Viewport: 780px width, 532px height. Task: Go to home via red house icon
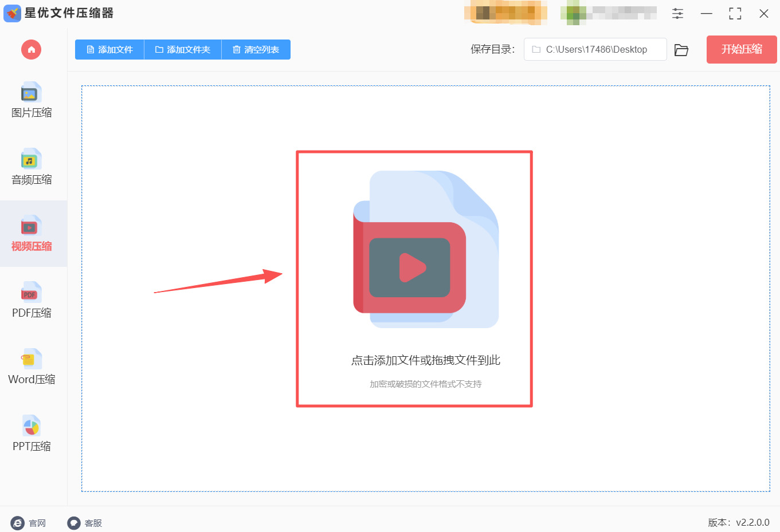pos(31,50)
